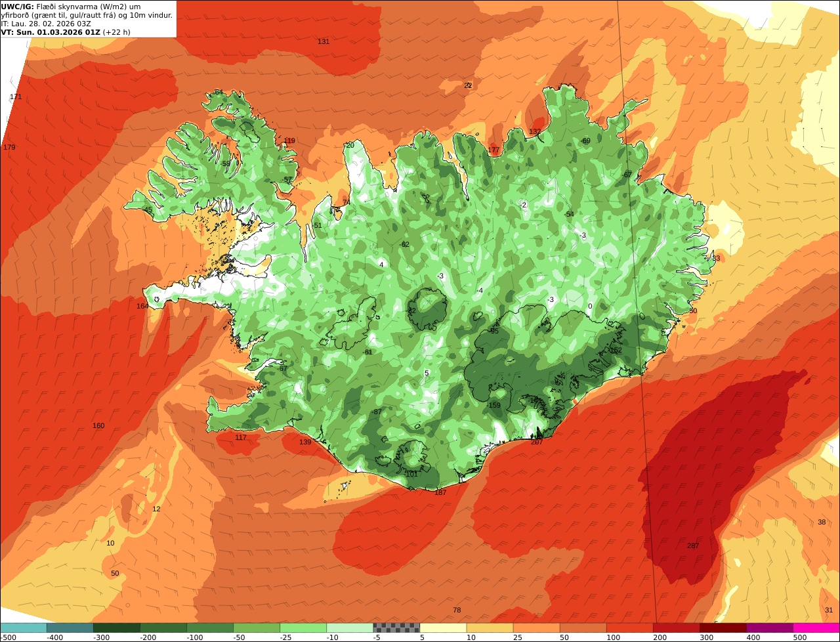Click the -200 legend label
840x642 pixels.
tap(148, 637)
